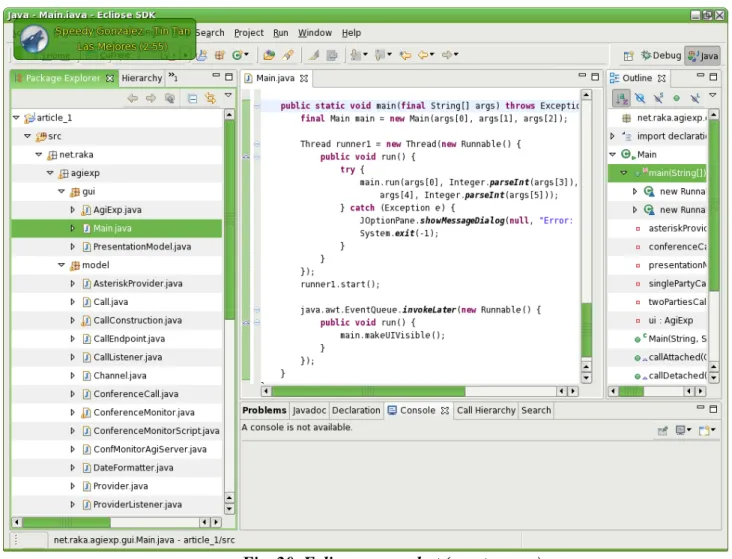
Task: Select AsteriskProvider.java file
Action: point(138,283)
